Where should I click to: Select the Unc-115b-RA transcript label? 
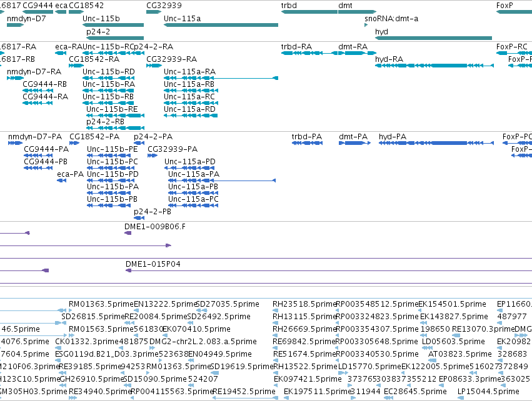109,84
